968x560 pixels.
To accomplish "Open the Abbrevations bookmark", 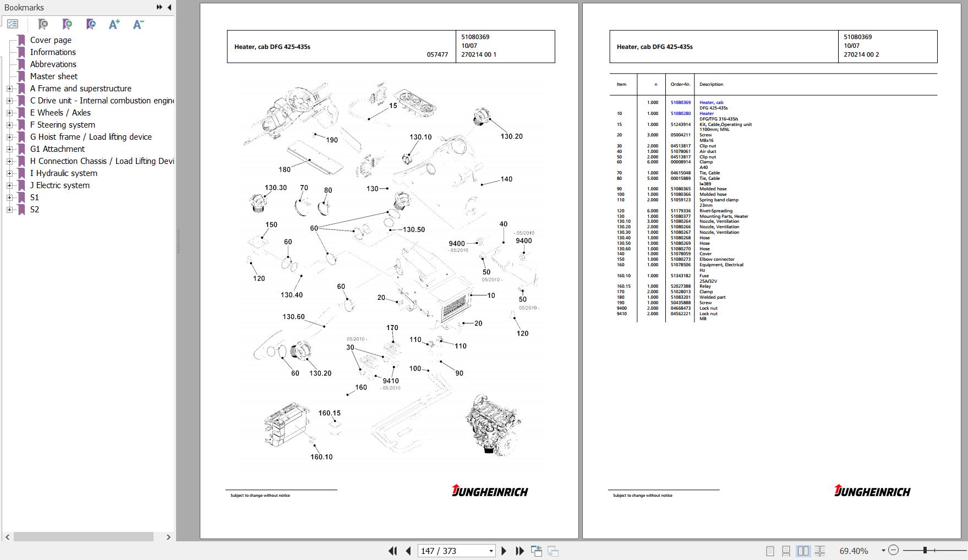I will [53, 64].
